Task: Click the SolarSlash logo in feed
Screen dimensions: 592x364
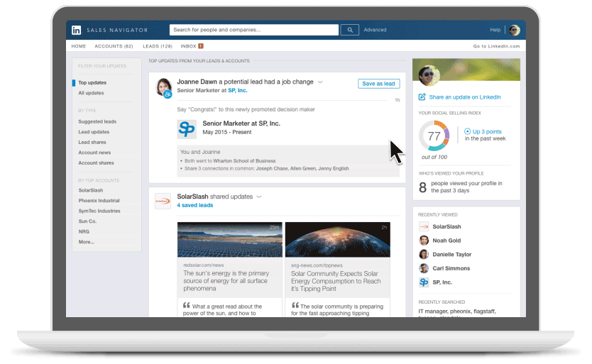Action: [x=163, y=201]
